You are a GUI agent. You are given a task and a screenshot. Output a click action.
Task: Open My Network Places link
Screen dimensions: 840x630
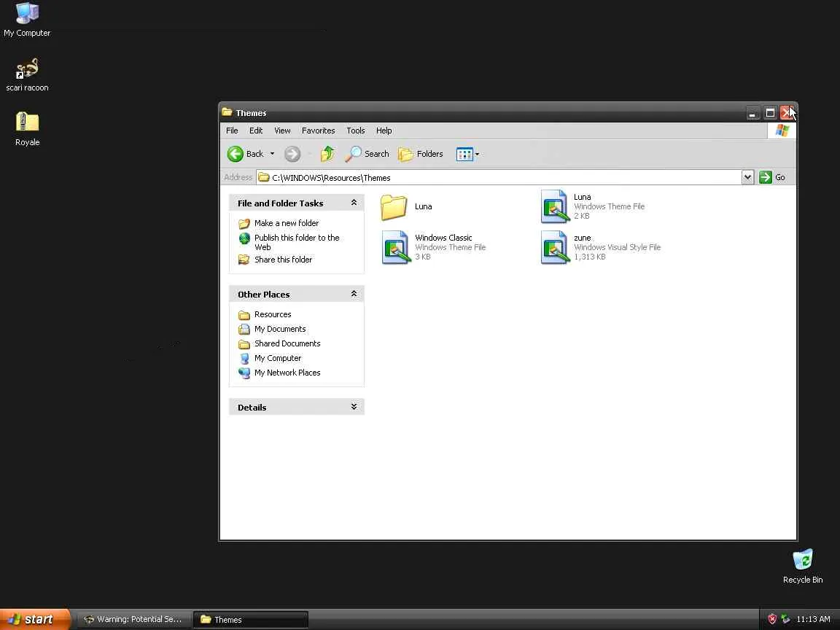click(x=288, y=373)
